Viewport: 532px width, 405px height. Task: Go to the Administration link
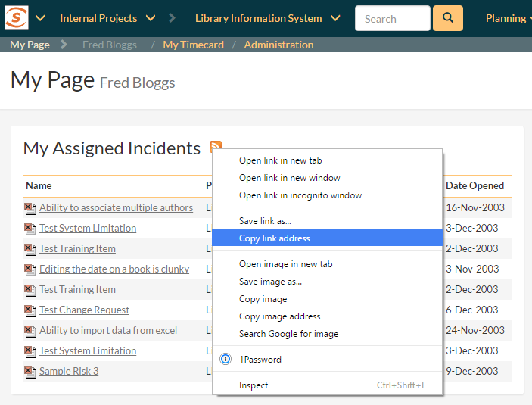pos(278,45)
